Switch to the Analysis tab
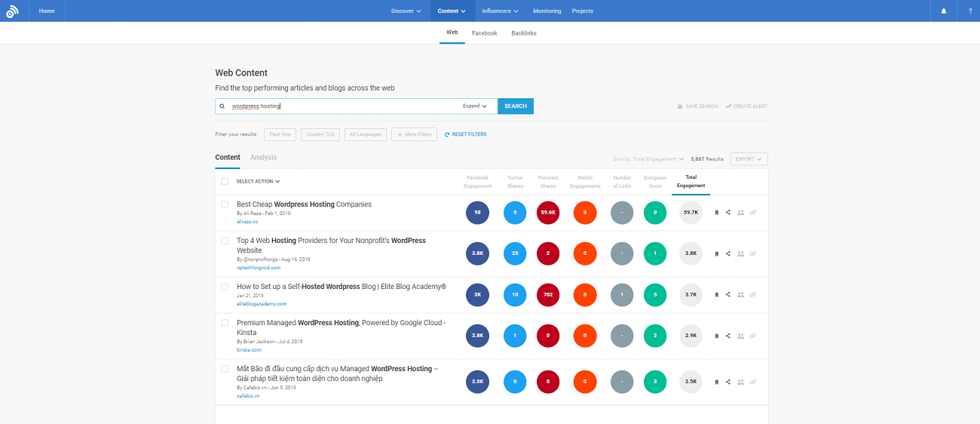980x424 pixels. pos(263,158)
